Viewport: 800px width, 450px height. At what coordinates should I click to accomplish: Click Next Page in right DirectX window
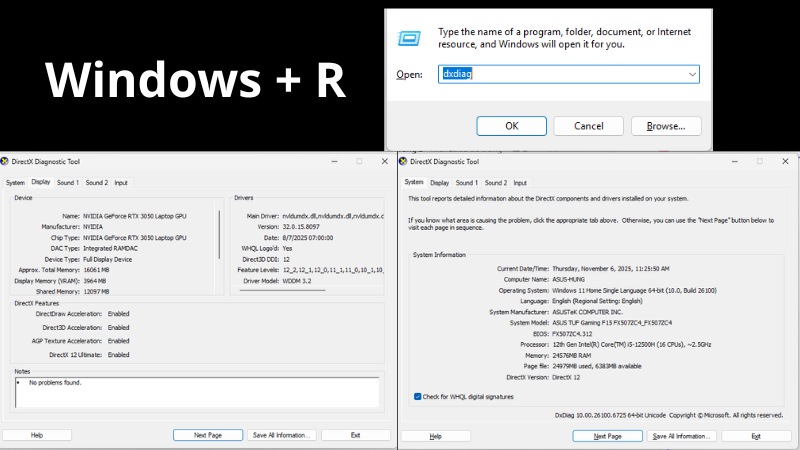click(608, 436)
